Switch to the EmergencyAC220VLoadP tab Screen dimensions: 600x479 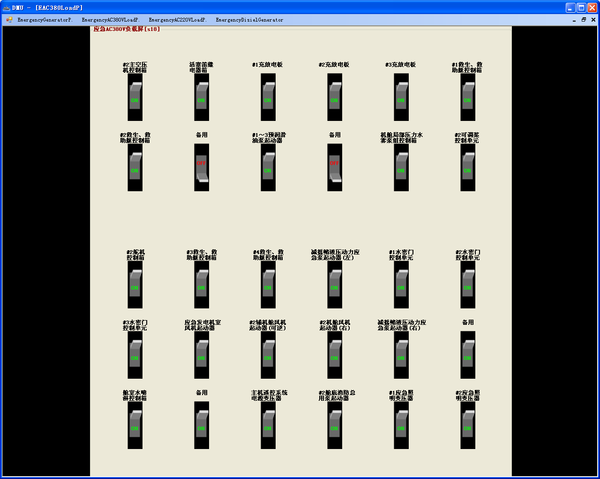[x=177, y=19]
